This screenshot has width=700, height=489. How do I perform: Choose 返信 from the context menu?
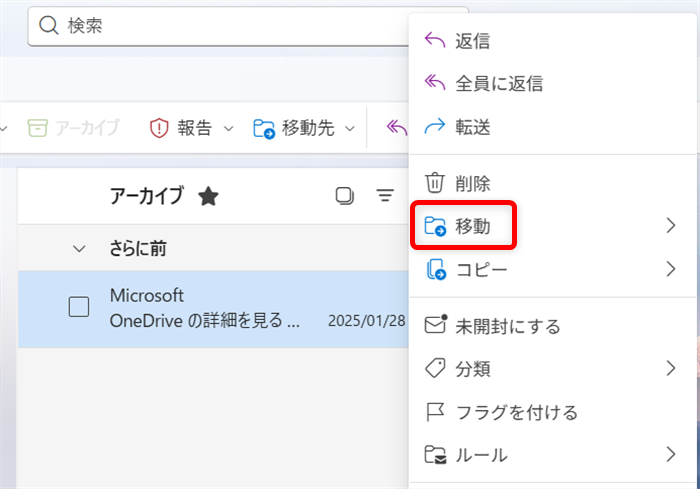tap(472, 41)
